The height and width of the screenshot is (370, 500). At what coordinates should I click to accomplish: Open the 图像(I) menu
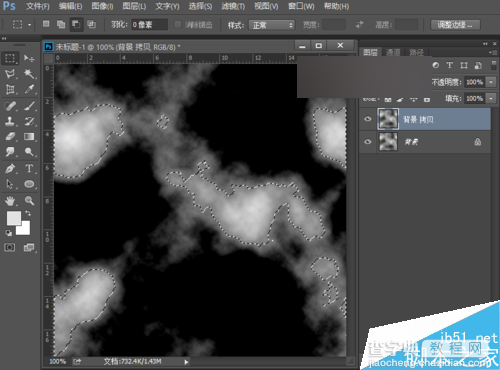tap(102, 6)
